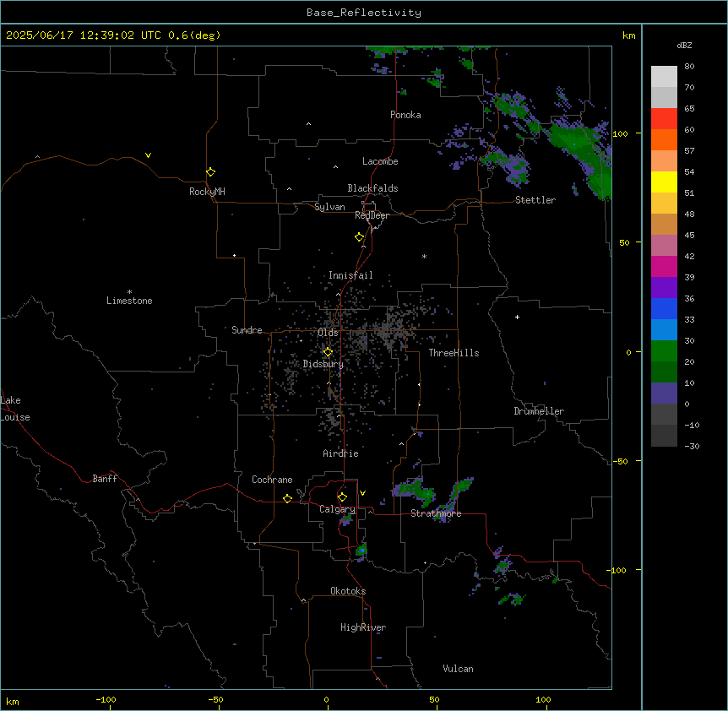Select the ThreeHills label

454,353
